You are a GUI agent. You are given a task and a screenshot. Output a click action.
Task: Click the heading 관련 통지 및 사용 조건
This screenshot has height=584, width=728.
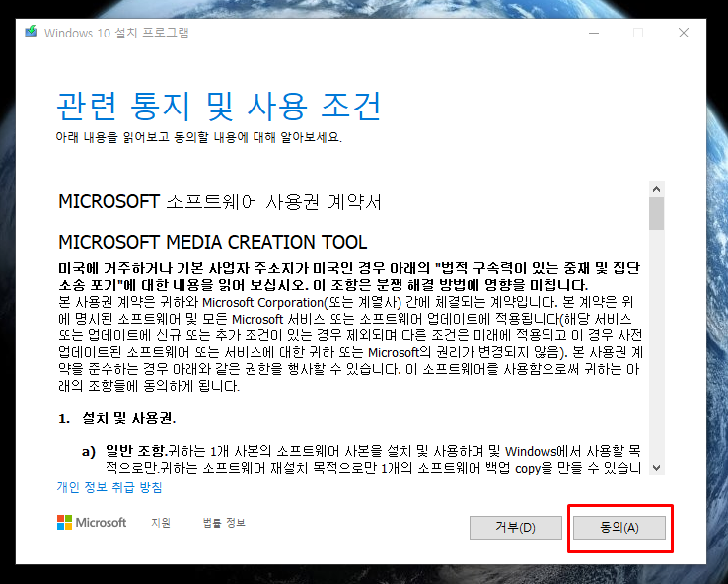[x=219, y=107]
